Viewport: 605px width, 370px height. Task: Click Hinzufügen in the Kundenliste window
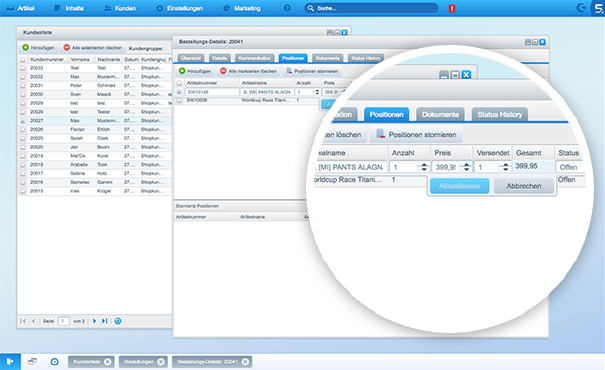pos(39,47)
